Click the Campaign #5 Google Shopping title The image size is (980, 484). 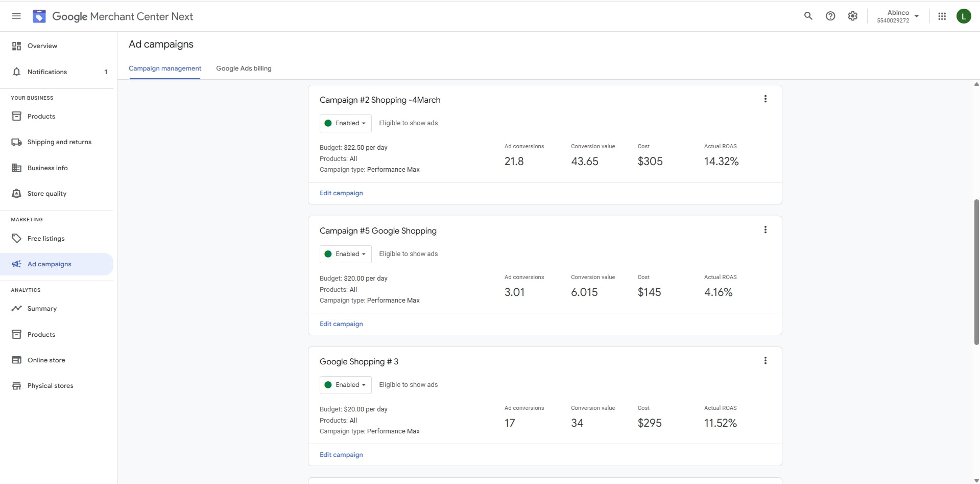click(x=378, y=231)
